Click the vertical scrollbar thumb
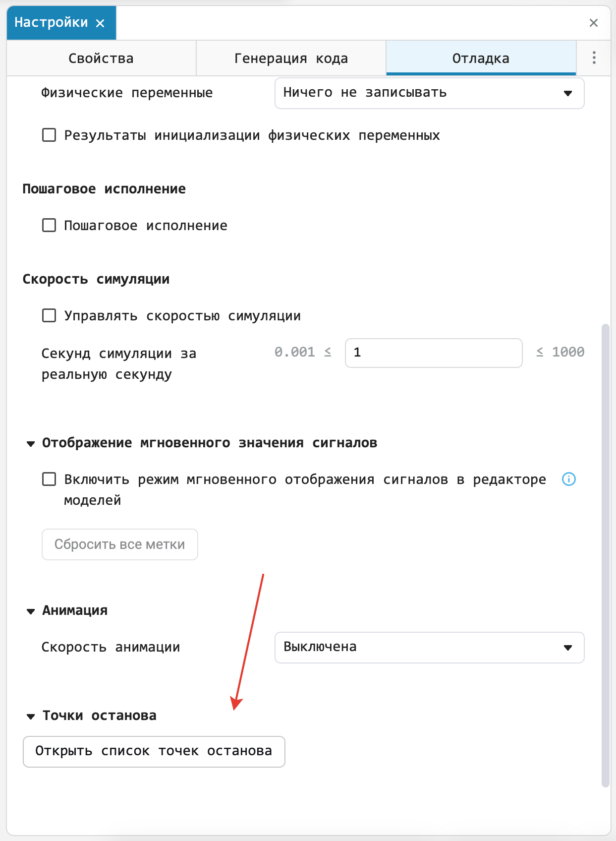The width and height of the screenshot is (616, 841). click(605, 555)
